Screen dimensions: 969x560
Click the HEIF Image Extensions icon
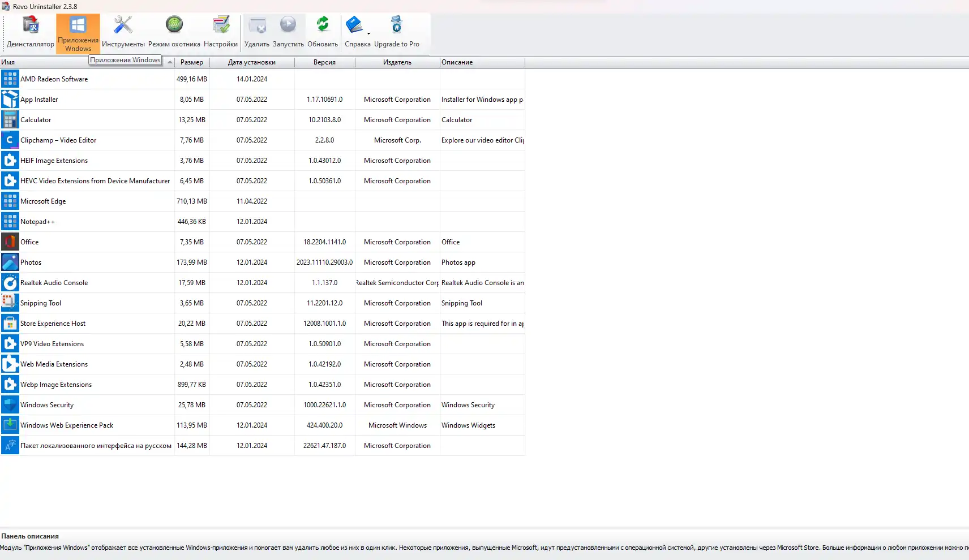10,161
